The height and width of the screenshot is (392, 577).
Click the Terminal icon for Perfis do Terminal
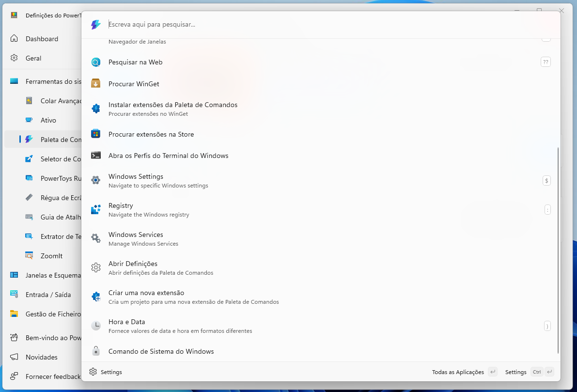[95, 156]
